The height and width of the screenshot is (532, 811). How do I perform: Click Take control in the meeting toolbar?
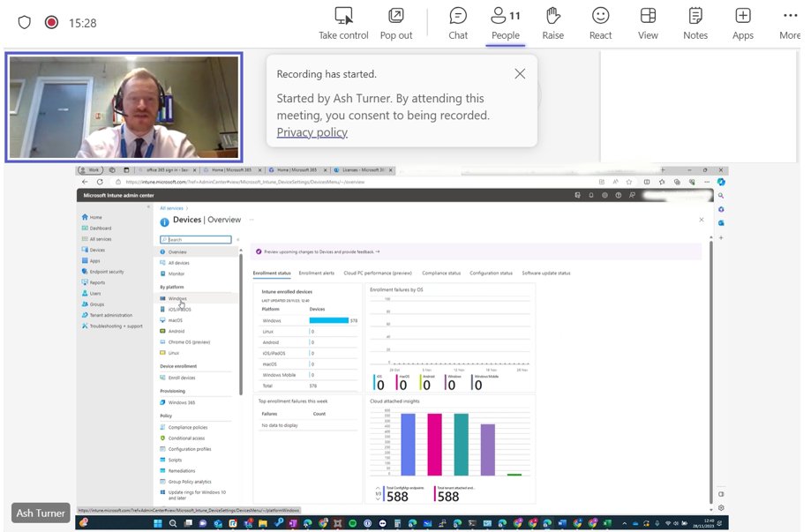click(x=343, y=24)
